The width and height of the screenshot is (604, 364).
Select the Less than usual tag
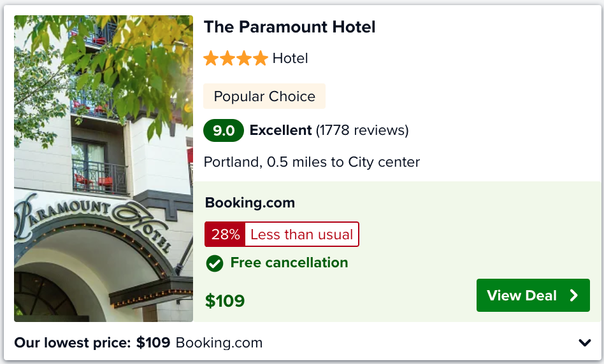point(301,234)
